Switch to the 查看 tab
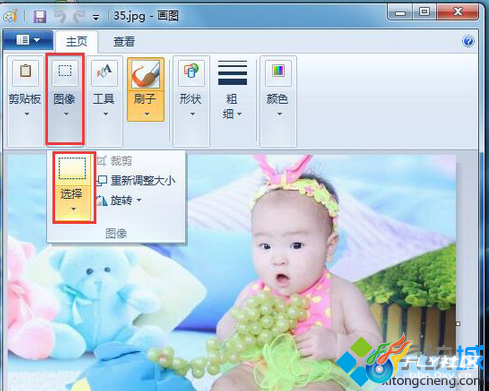This screenshot has height=391, width=489. pyautogui.click(x=124, y=42)
